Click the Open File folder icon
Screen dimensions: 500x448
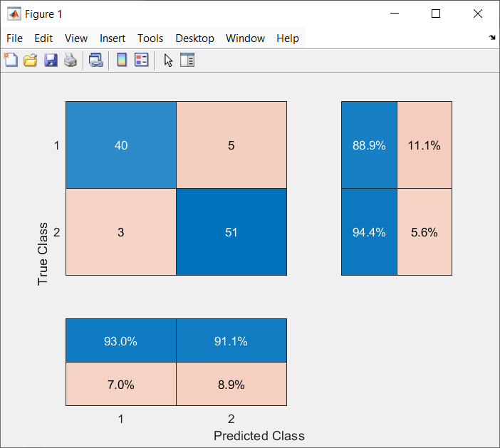tap(31, 60)
